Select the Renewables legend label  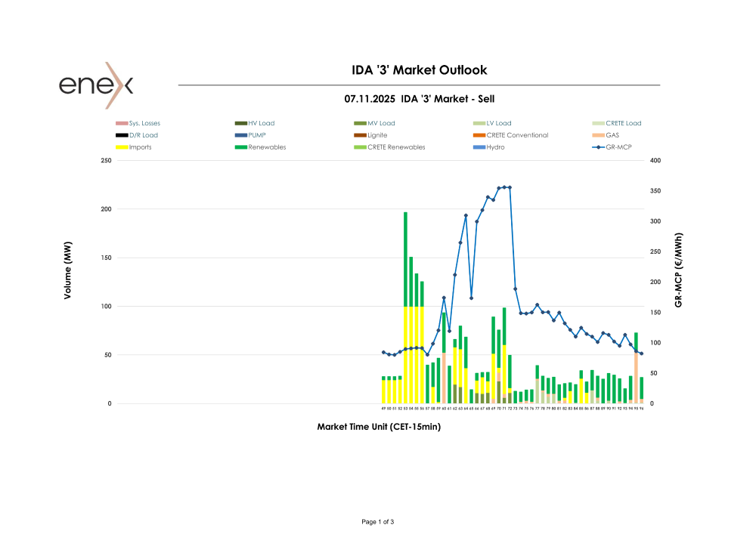267,147
